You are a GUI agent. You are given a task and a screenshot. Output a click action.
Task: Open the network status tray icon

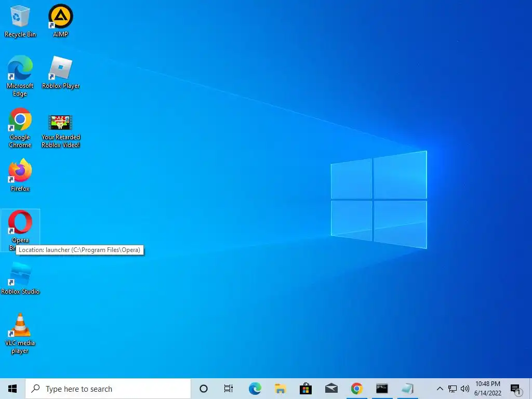coord(453,389)
